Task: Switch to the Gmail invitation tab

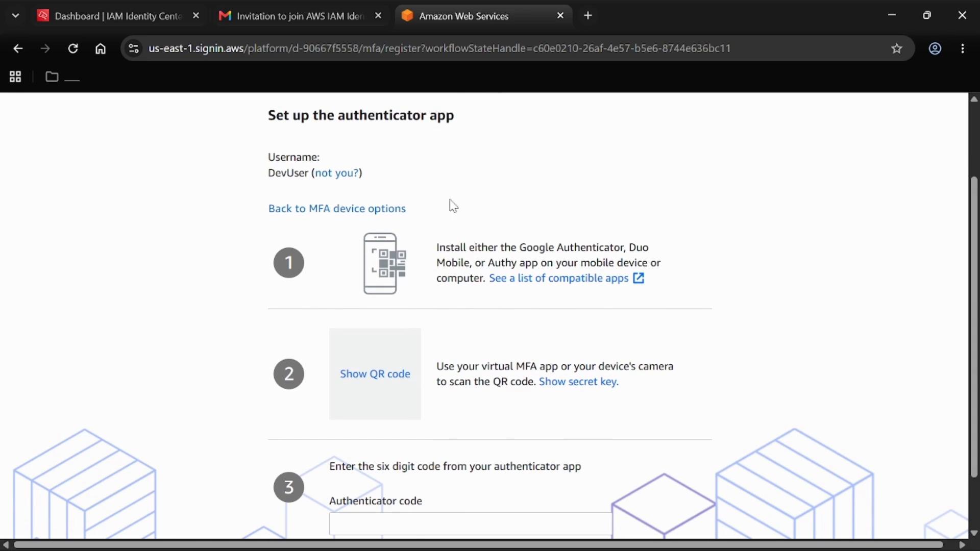Action: pyautogui.click(x=300, y=16)
